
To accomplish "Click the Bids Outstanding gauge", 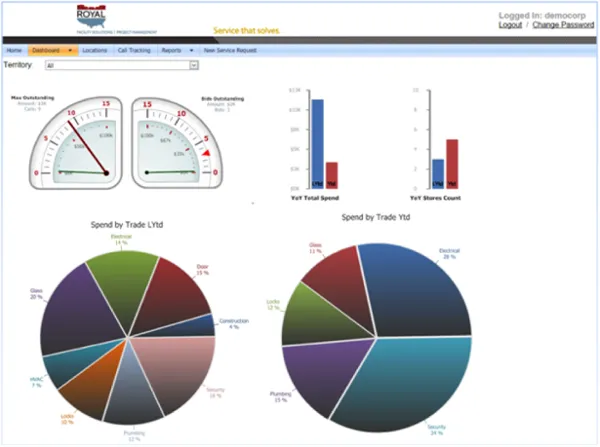I will click(174, 140).
